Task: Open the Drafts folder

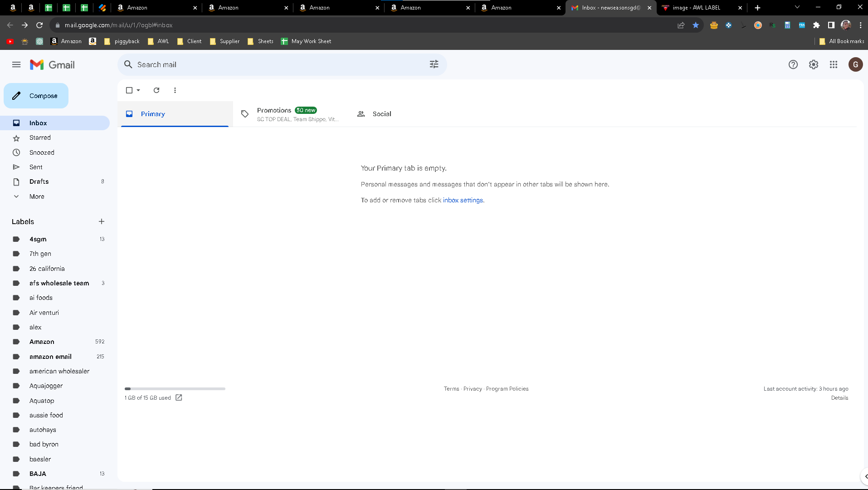Action: tap(55, 181)
